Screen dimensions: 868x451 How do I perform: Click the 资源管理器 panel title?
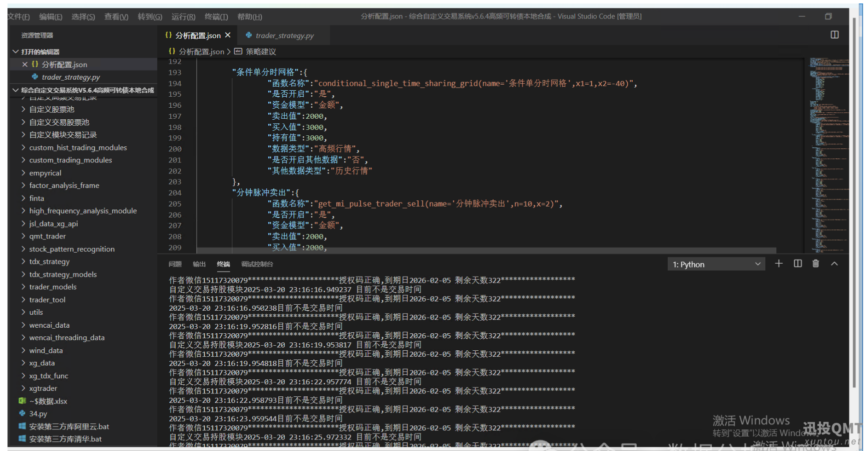37,36
